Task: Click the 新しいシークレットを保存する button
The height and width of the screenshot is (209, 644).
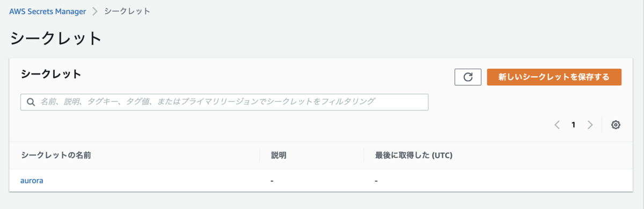Action: click(554, 77)
